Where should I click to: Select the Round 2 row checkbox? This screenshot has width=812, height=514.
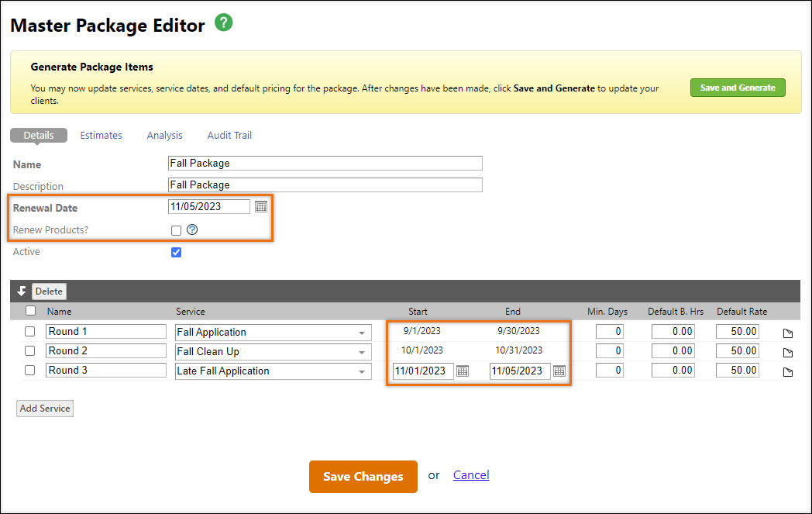pos(30,351)
